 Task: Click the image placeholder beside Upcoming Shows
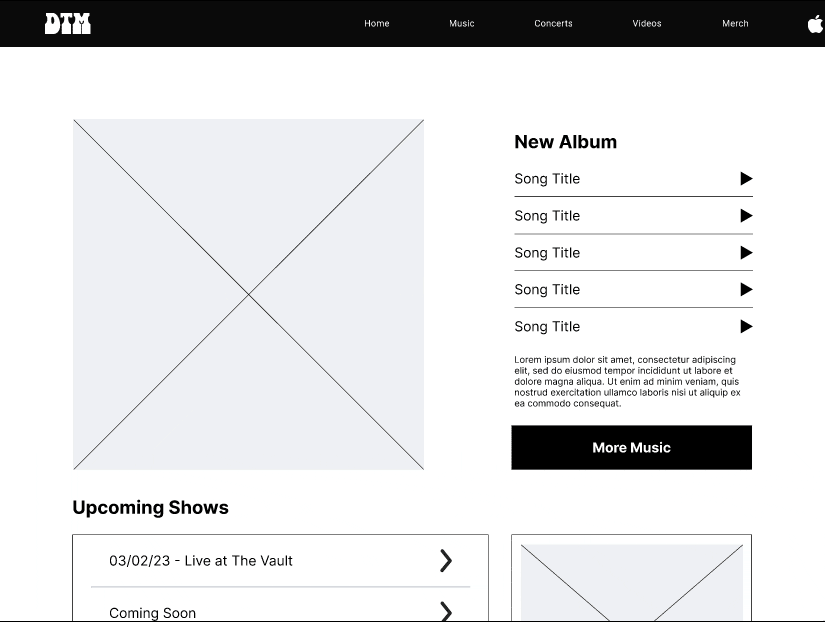tap(631, 582)
